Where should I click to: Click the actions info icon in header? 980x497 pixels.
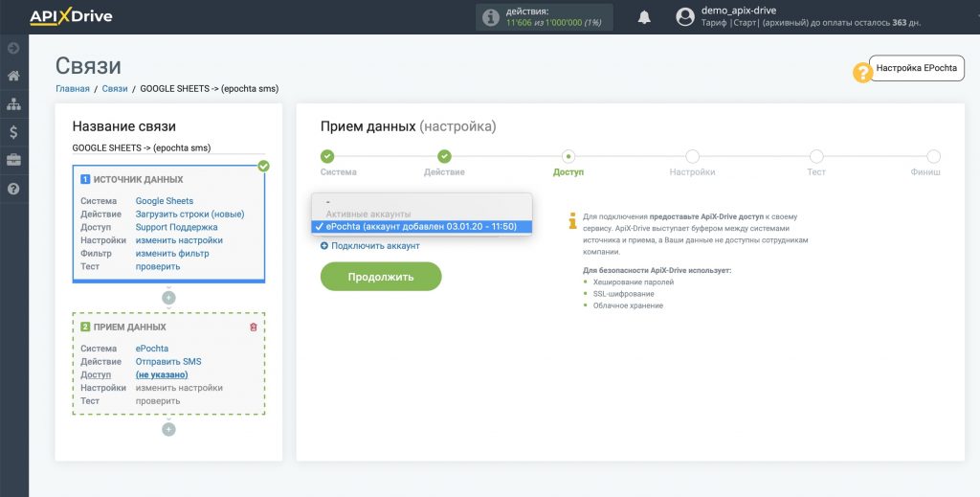point(491,17)
